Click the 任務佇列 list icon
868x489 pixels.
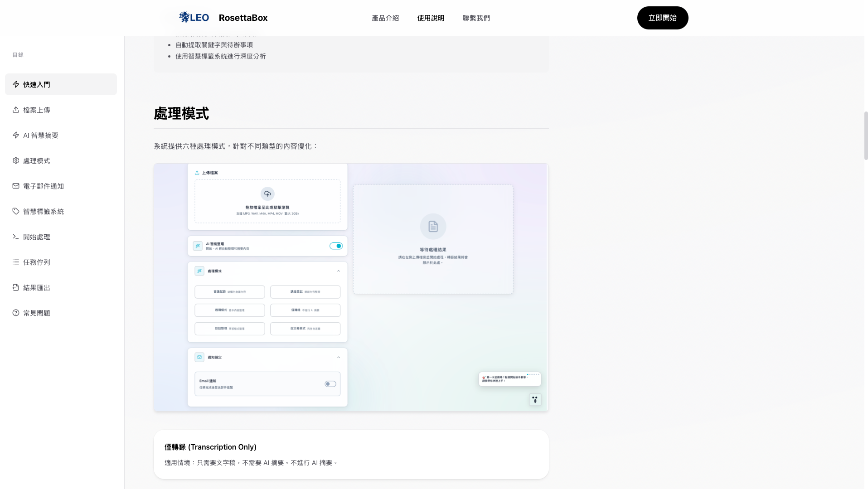point(16,262)
